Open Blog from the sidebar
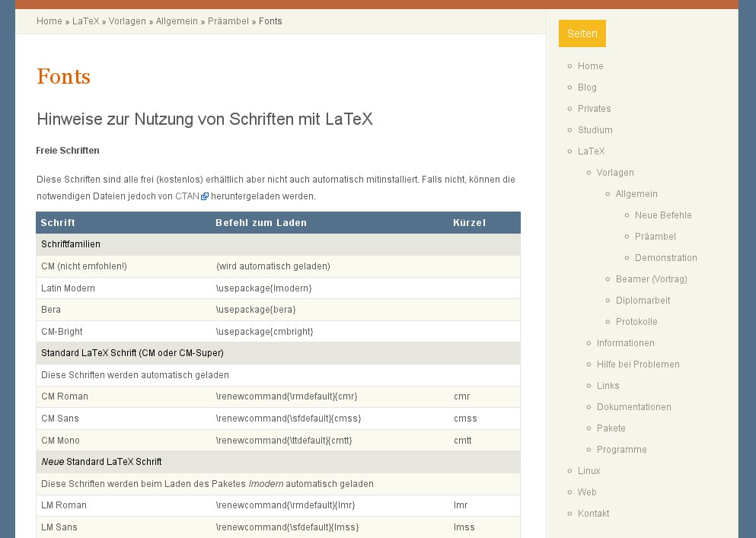The width and height of the screenshot is (756, 538). point(587,88)
